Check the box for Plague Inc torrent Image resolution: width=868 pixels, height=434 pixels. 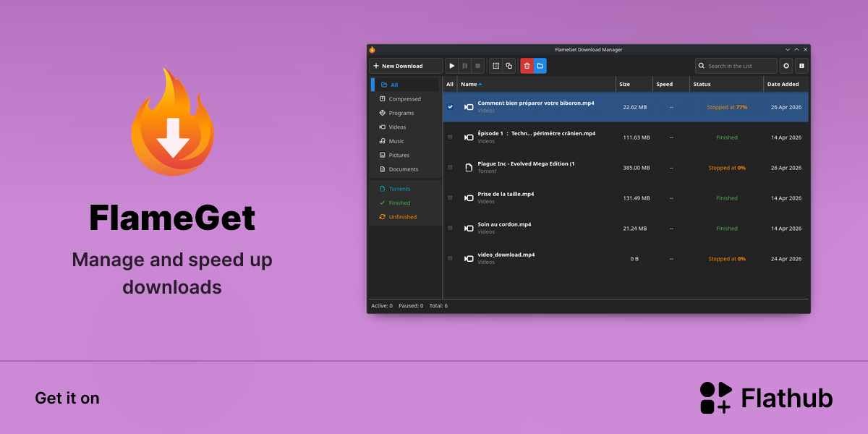tap(450, 167)
